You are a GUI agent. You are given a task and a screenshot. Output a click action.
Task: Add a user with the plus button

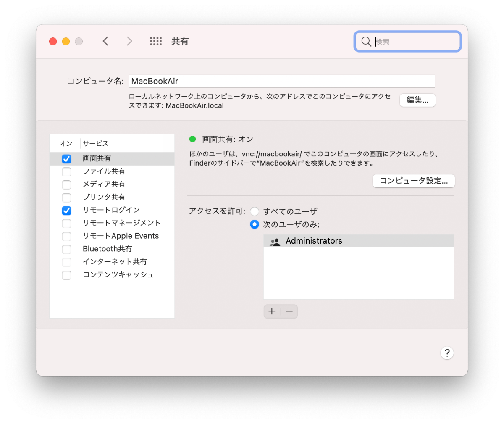272,311
